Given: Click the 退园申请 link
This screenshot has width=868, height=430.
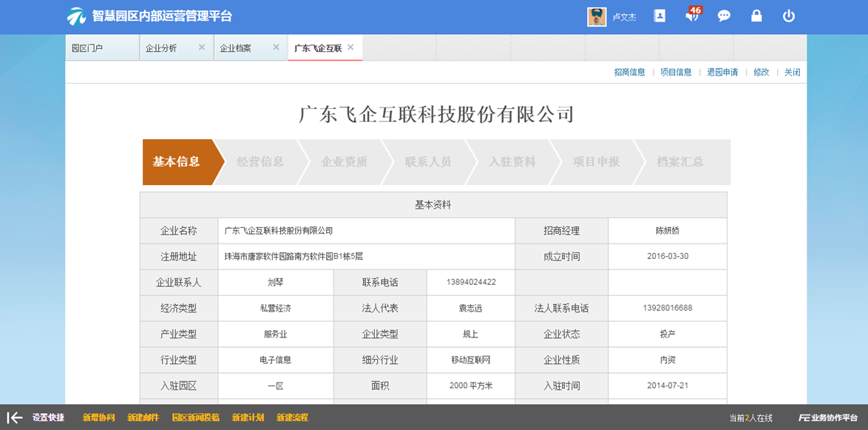Looking at the screenshot, I should click(x=722, y=72).
